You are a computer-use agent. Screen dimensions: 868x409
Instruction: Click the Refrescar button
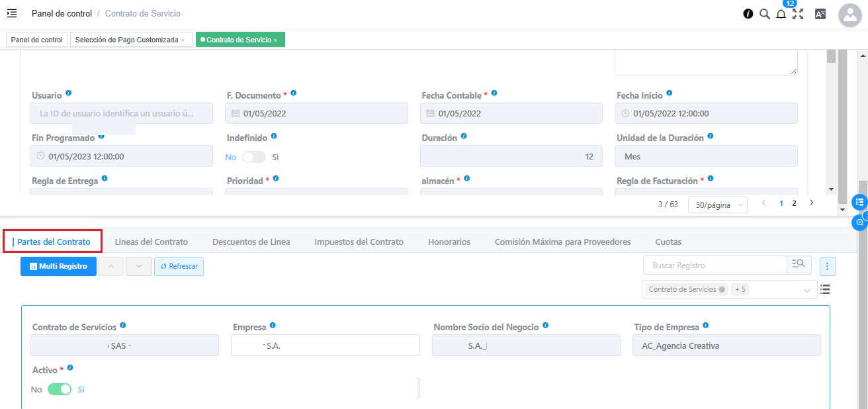(179, 266)
